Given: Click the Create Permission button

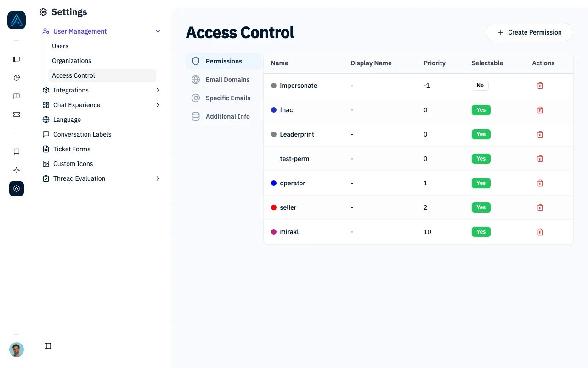Looking at the screenshot, I should point(529,32).
